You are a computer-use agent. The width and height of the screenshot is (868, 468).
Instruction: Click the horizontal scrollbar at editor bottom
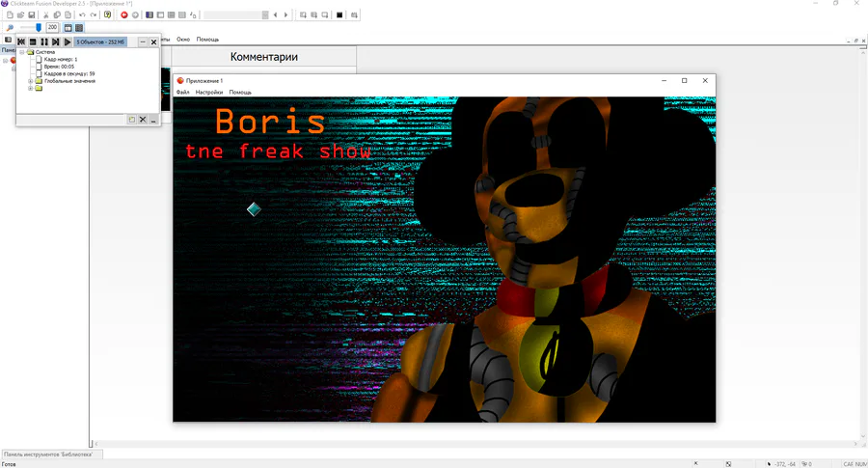click(x=476, y=444)
